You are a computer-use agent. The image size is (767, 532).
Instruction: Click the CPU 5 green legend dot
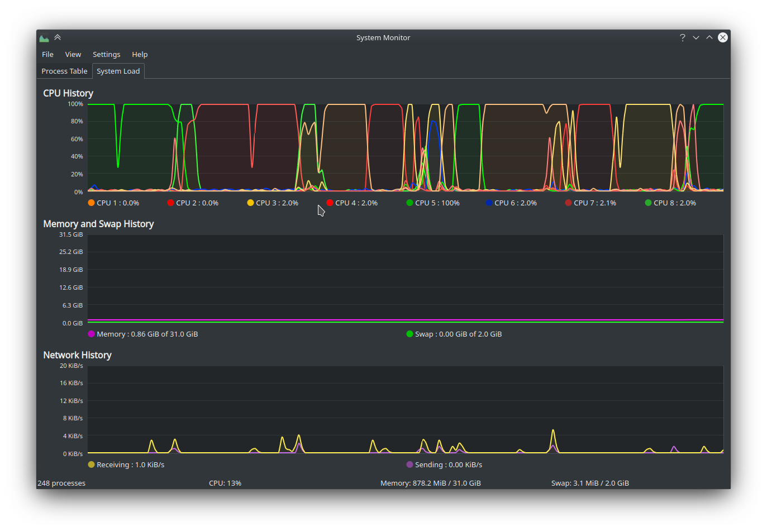[x=409, y=203]
